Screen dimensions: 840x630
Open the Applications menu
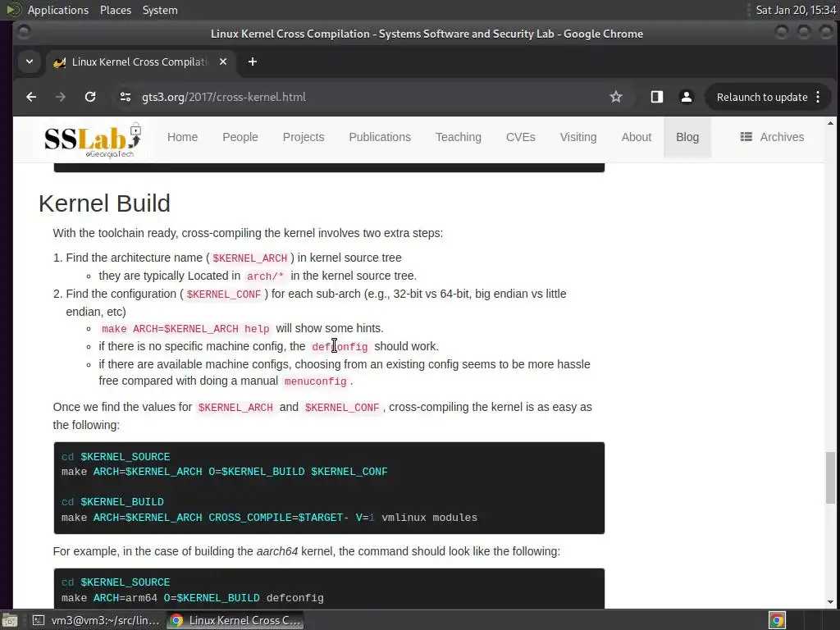(58, 10)
